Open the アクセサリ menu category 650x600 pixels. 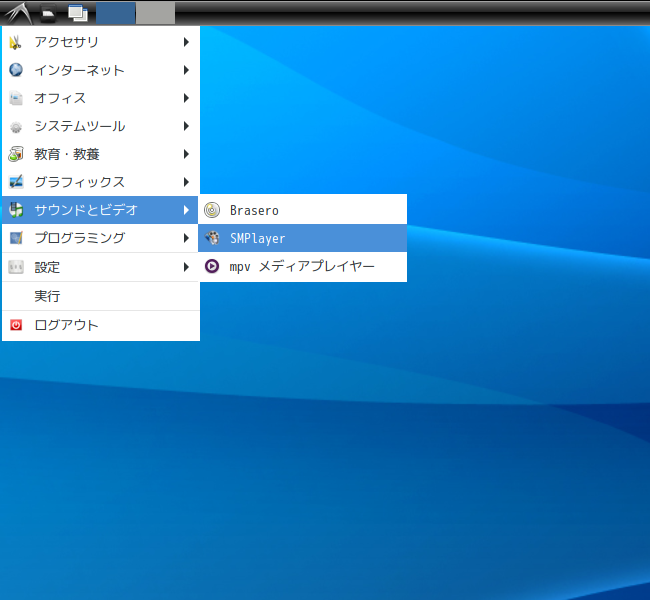pyautogui.click(x=101, y=42)
